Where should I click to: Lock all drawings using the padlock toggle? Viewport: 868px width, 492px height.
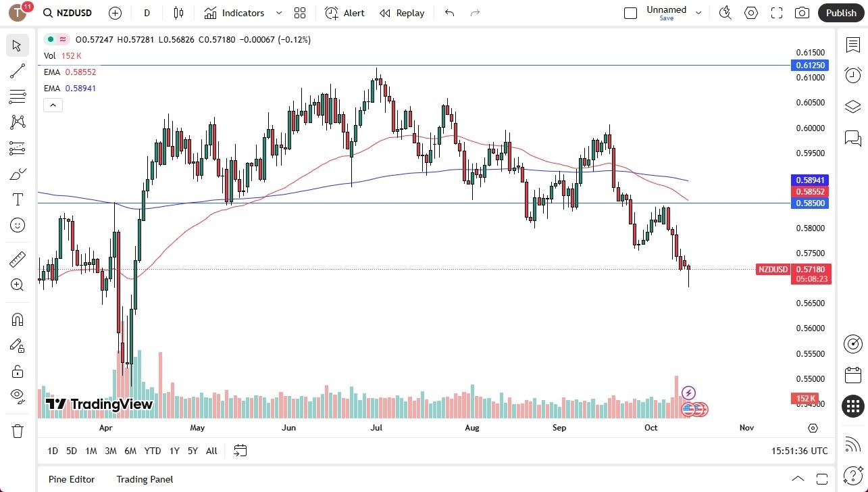[17, 371]
